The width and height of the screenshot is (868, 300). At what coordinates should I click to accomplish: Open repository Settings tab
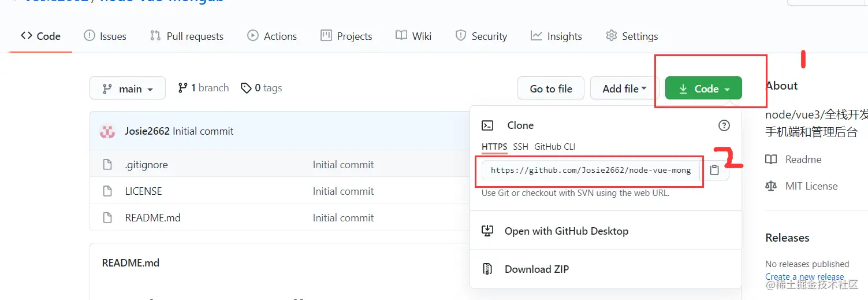point(632,36)
